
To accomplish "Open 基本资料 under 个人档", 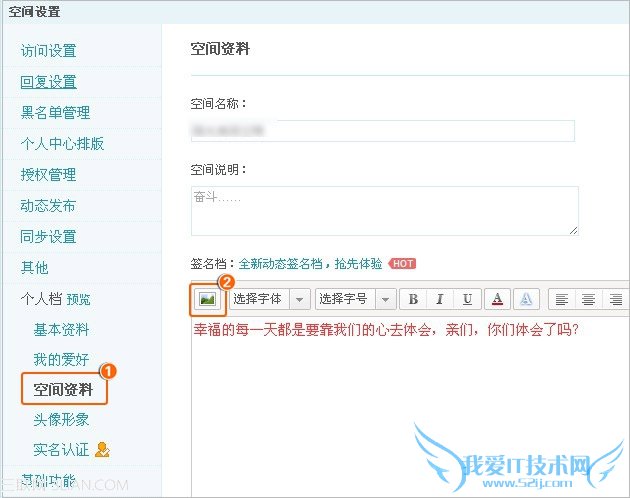I will pyautogui.click(x=61, y=330).
